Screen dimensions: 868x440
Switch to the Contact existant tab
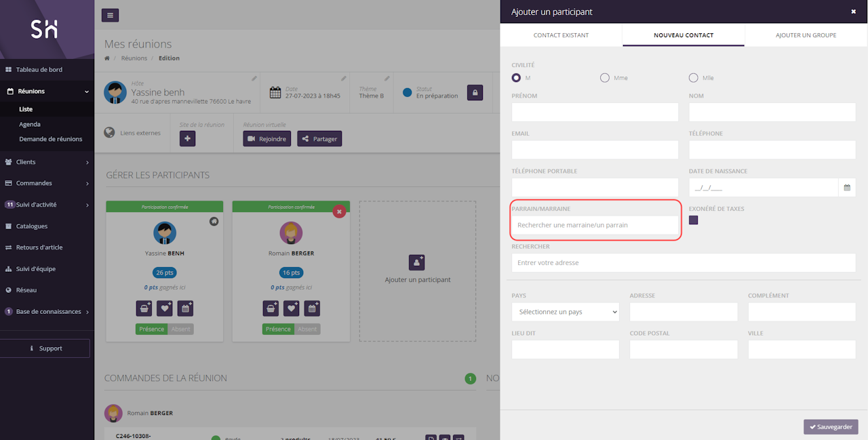click(x=561, y=35)
